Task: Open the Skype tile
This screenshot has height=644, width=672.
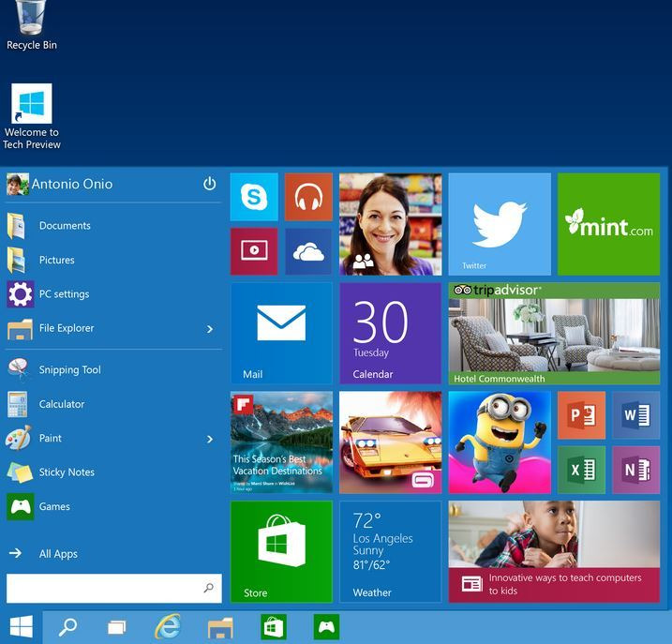Action: click(x=254, y=197)
